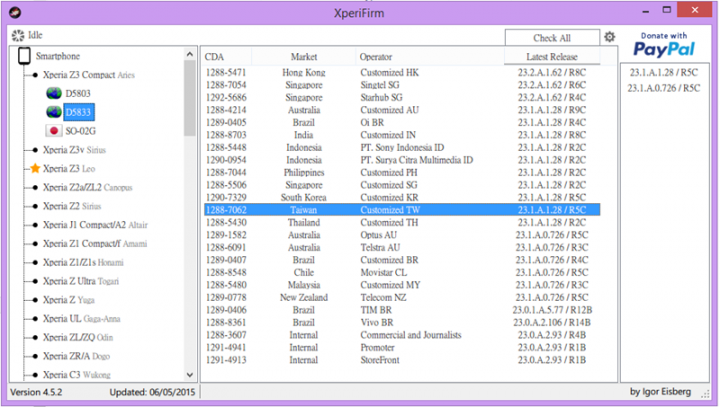
Task: Select the Commercial and Journalists row
Action: (402, 335)
